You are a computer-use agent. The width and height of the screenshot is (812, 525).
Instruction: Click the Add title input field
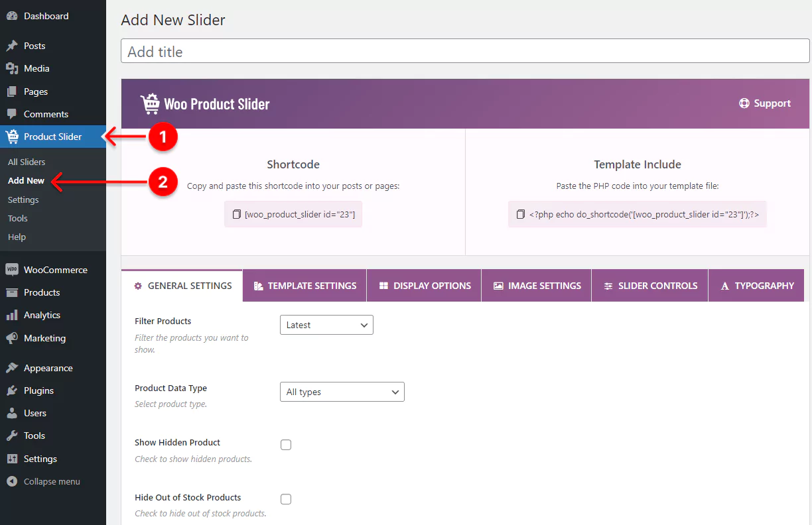pos(465,52)
